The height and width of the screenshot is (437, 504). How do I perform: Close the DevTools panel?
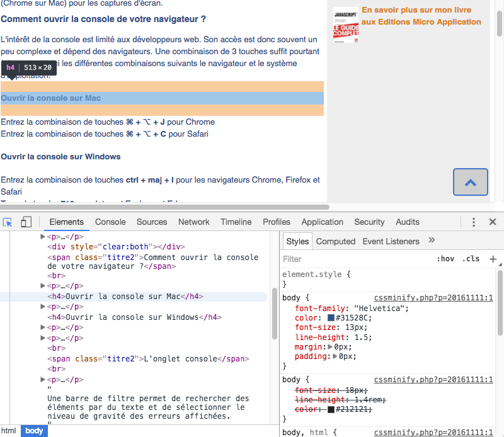tap(493, 222)
